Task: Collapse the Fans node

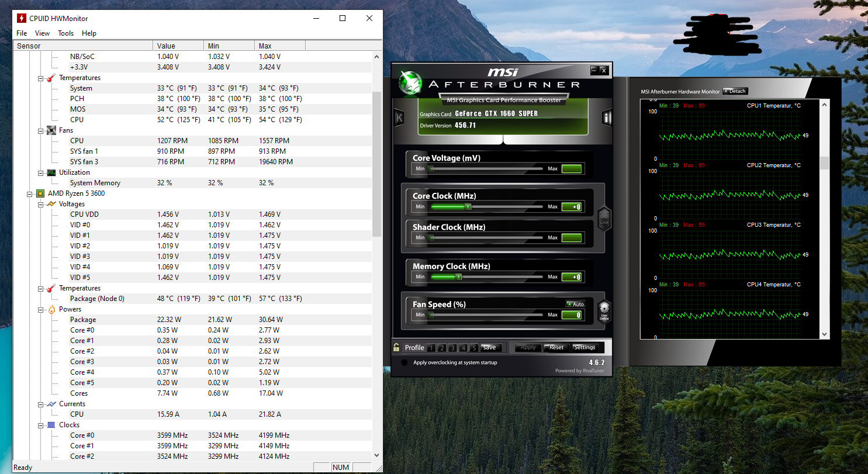Action: click(x=41, y=131)
